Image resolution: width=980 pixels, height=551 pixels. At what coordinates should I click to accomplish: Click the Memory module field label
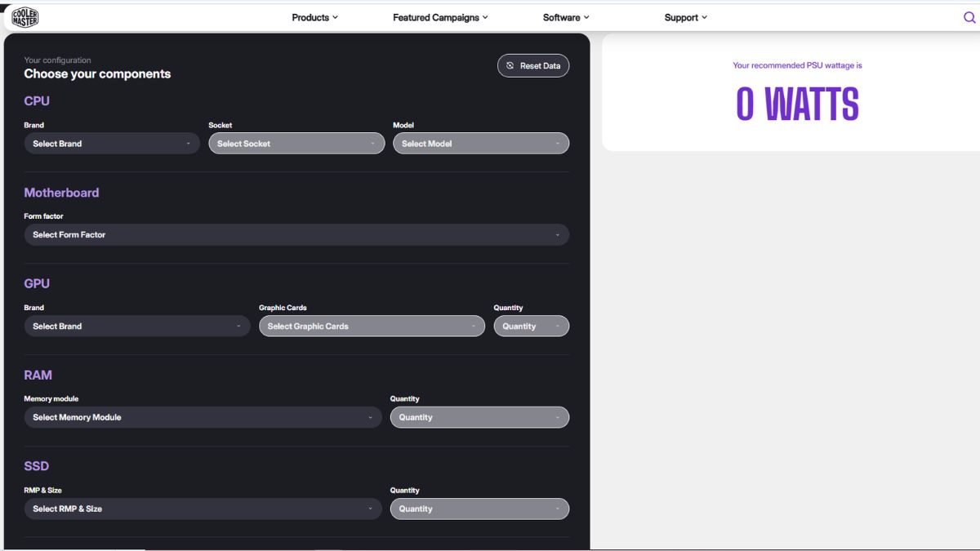point(51,399)
